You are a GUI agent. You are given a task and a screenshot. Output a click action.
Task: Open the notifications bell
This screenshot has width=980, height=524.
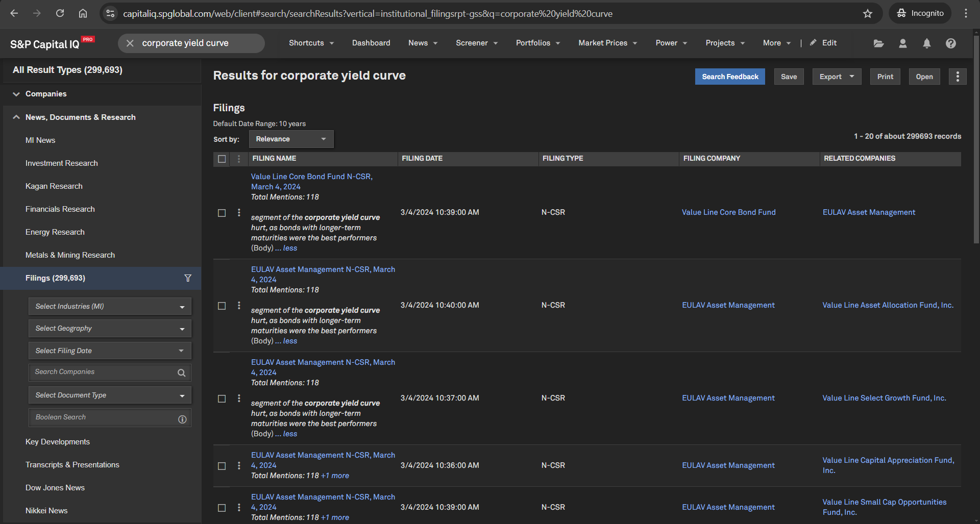tap(926, 43)
